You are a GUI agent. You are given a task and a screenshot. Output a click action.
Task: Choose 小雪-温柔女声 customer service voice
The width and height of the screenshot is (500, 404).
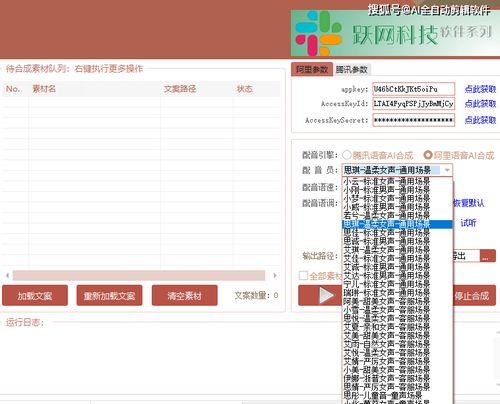coord(397,310)
